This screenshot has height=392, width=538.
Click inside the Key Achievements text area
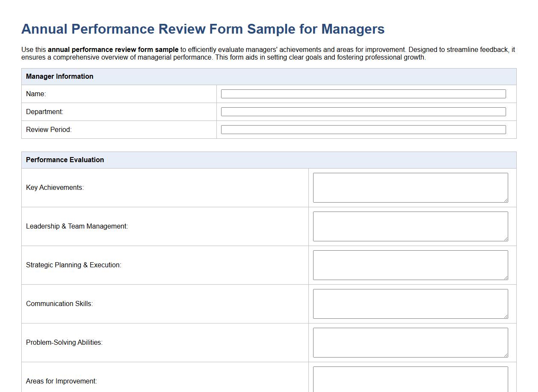pyautogui.click(x=410, y=187)
